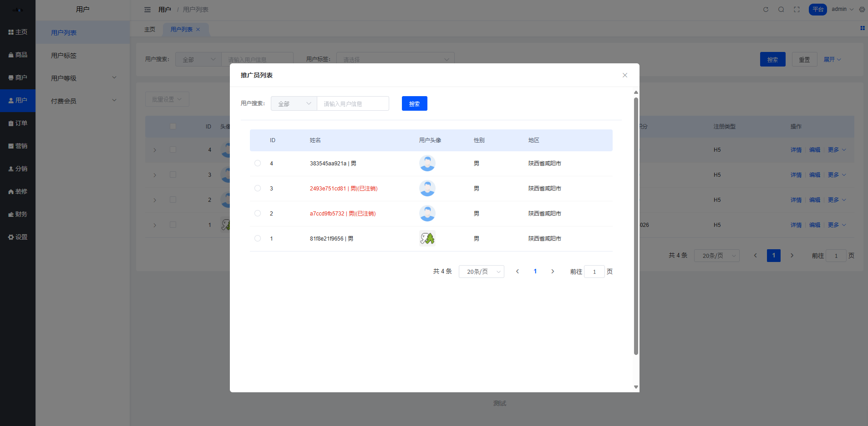Choose the promoter with ID 1 radio
The image size is (868, 426).
(258, 238)
